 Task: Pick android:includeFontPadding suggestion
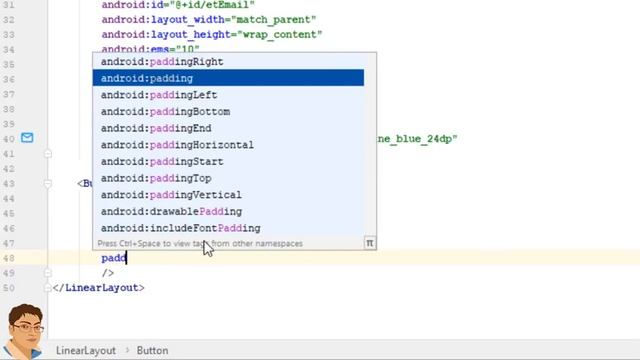tap(228, 228)
